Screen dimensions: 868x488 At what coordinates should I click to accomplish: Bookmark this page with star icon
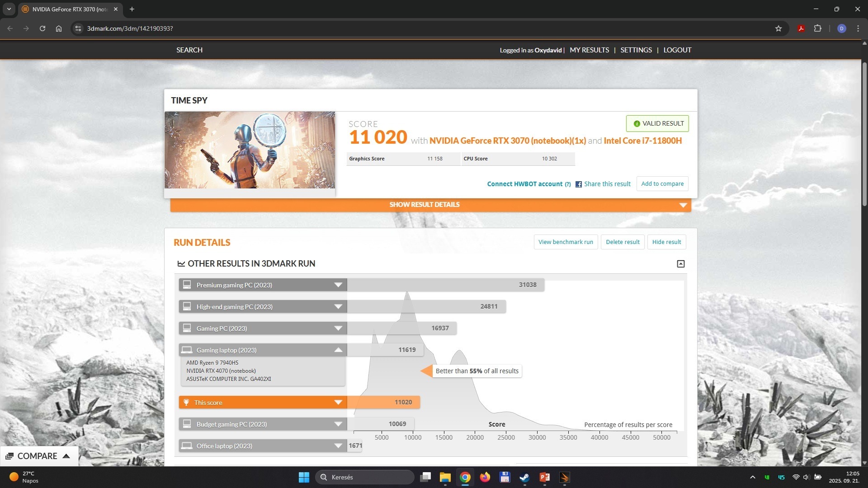tap(778, 28)
